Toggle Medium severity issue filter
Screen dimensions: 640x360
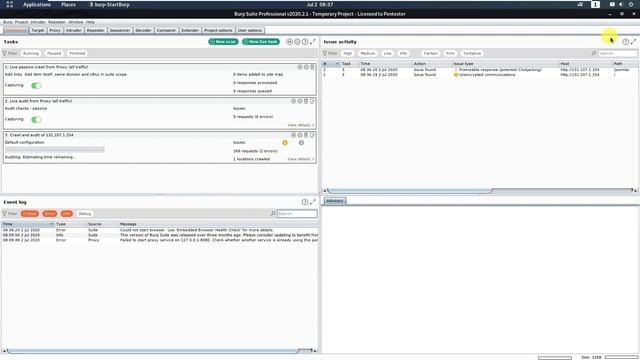[x=367, y=53]
